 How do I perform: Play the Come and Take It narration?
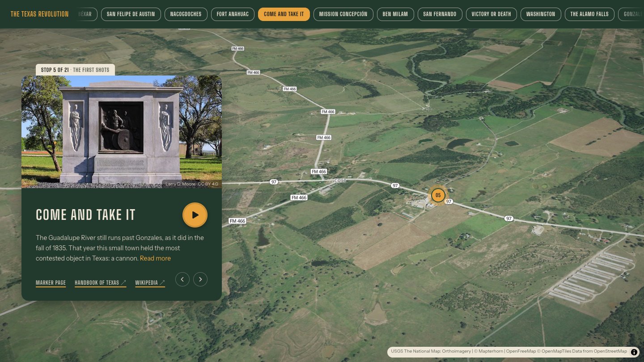pos(195,215)
